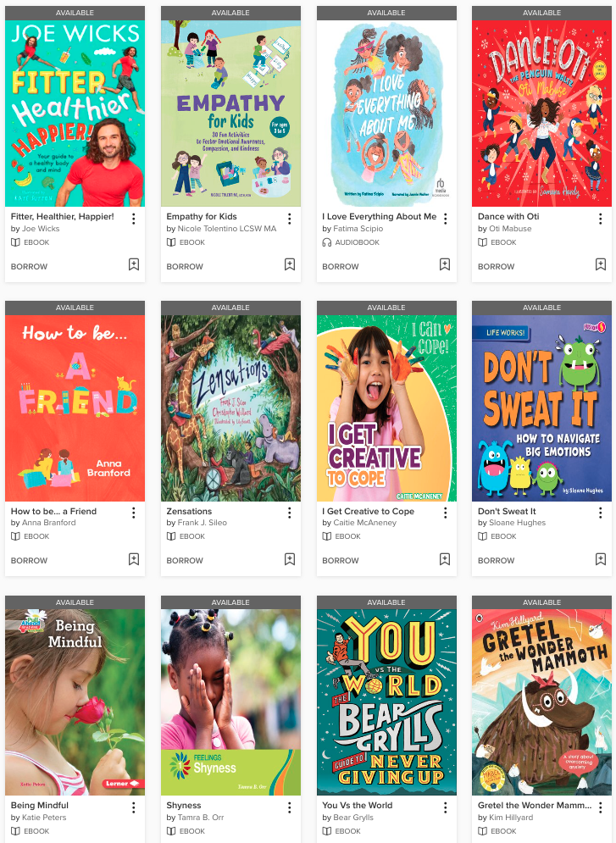Open author page for Joe Wicks
Image resolution: width=616 pixels, height=843 pixels.
tap(41, 229)
